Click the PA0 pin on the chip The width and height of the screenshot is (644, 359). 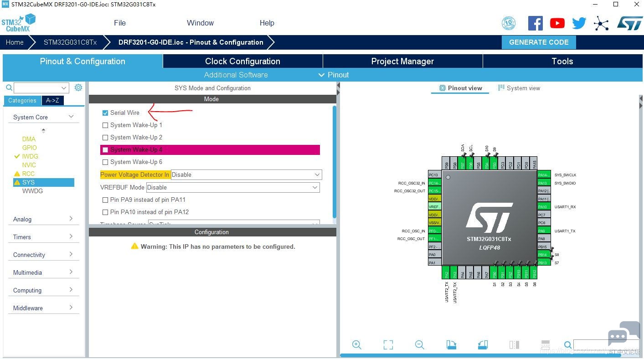tap(435, 255)
